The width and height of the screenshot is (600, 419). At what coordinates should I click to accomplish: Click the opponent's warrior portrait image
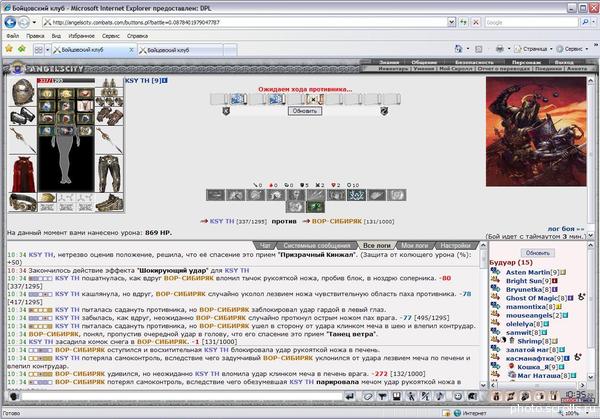click(x=536, y=132)
